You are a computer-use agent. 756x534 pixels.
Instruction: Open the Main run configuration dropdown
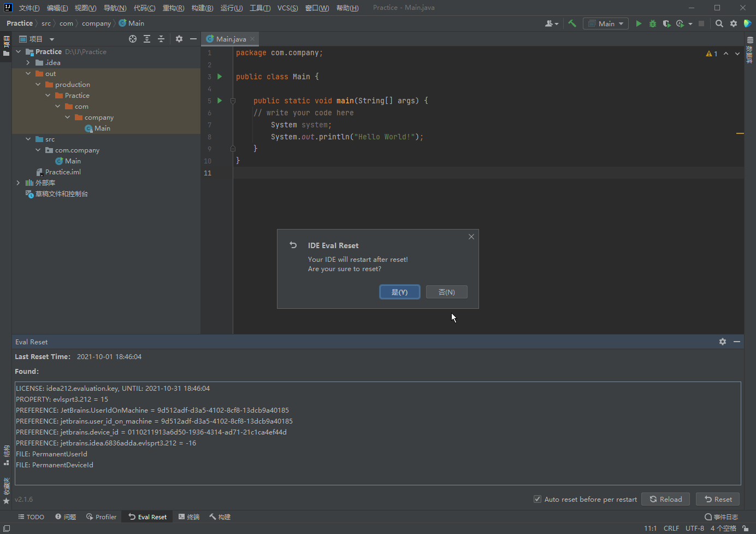point(605,24)
